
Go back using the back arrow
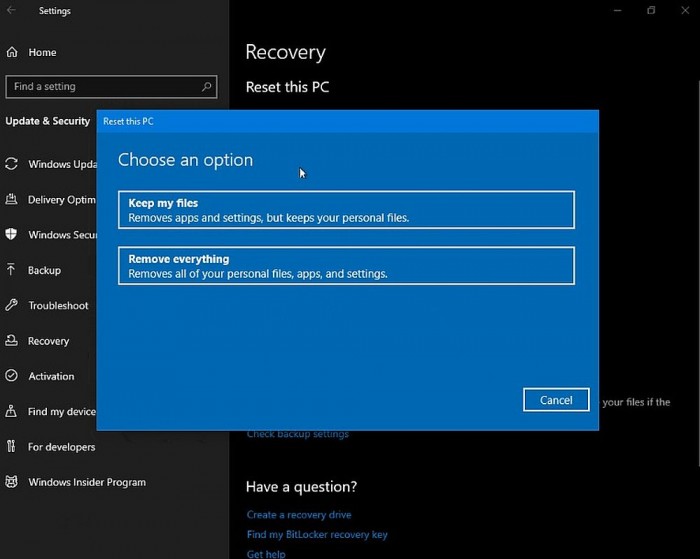pyautogui.click(x=12, y=11)
